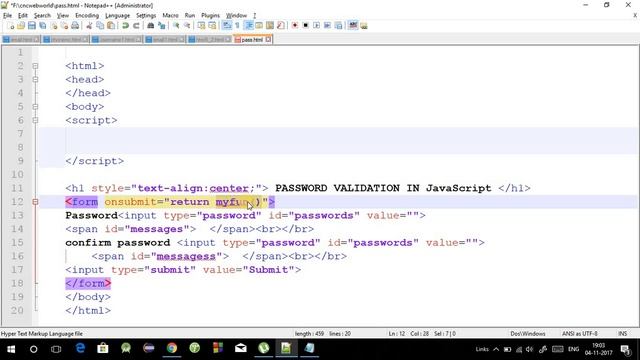Click the 'ANSI as UTF-8' encoding status
The height and width of the screenshot is (360, 640).
tap(580, 333)
